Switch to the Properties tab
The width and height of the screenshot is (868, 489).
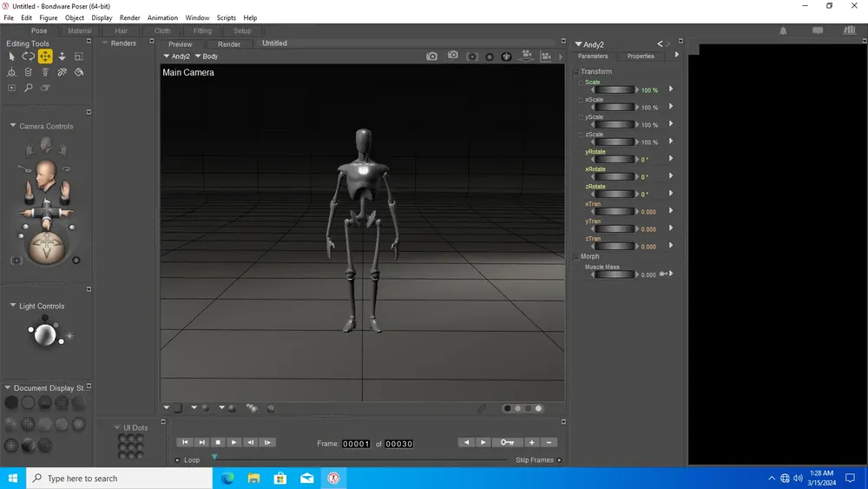coord(641,56)
